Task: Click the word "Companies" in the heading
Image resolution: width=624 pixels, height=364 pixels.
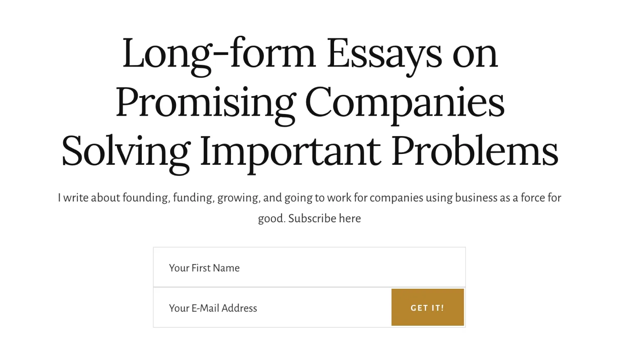Action: click(405, 102)
